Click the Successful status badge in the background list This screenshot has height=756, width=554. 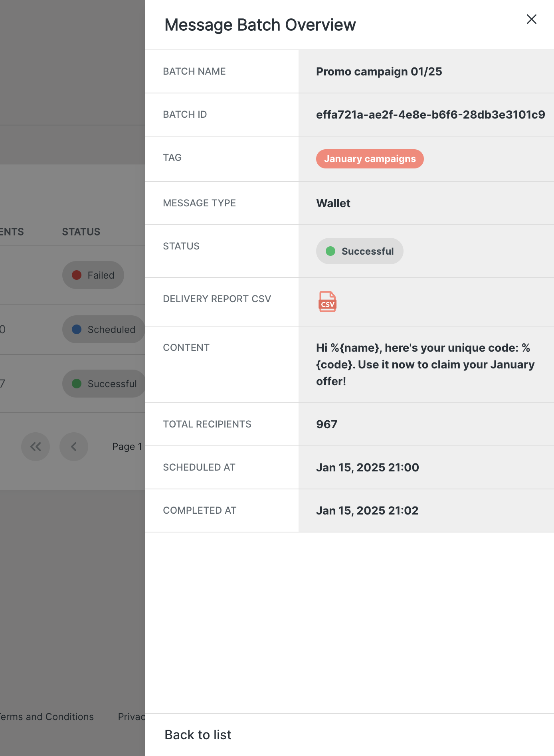(104, 384)
